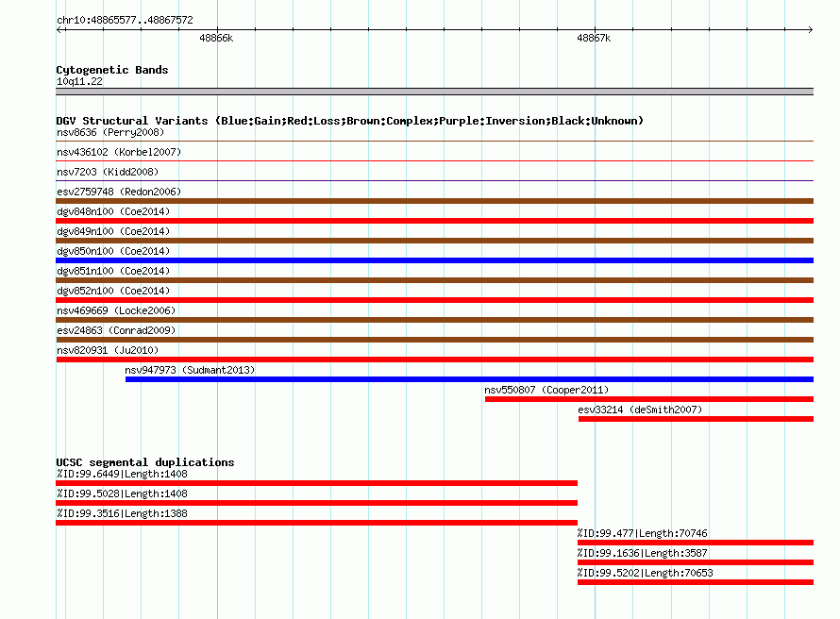
Task: Click the red bar under %ID:99.6449
Action: [x=316, y=483]
